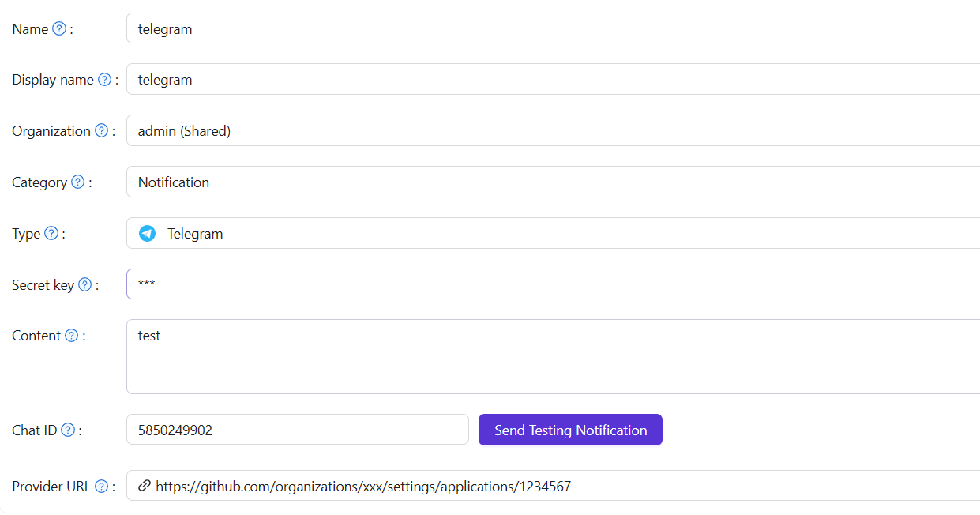
Task: Click the help icon beside Display name
Action: (104, 79)
